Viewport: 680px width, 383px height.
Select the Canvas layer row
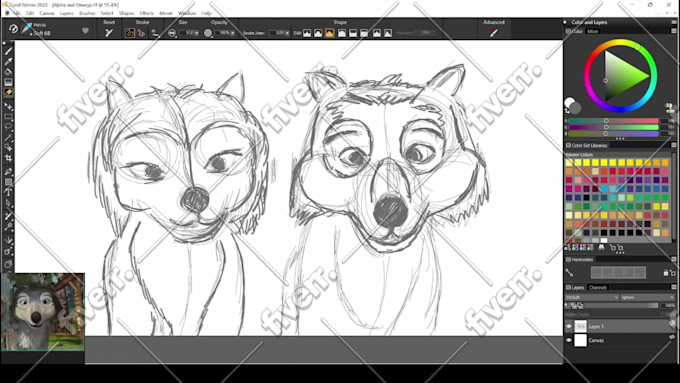[x=621, y=340]
